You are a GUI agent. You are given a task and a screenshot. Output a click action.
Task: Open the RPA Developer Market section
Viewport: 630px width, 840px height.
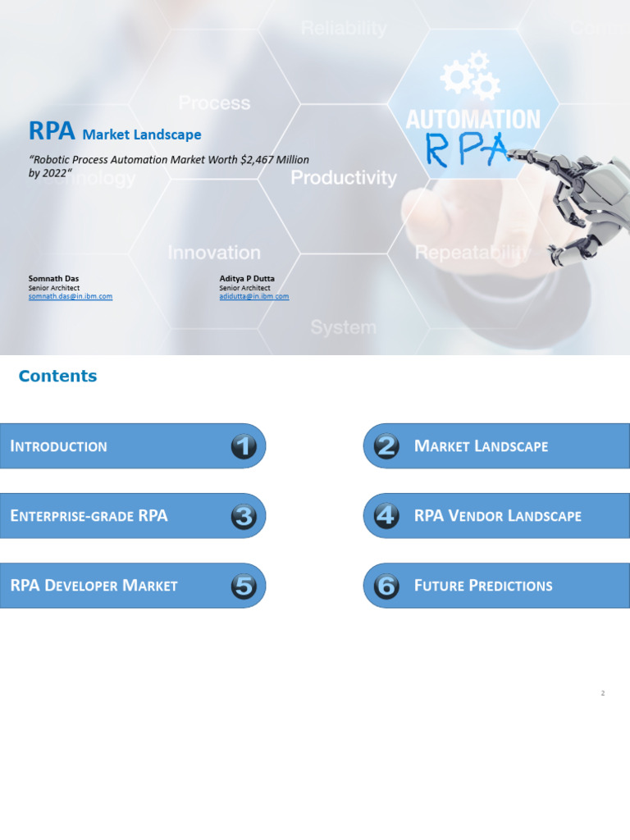click(x=115, y=586)
